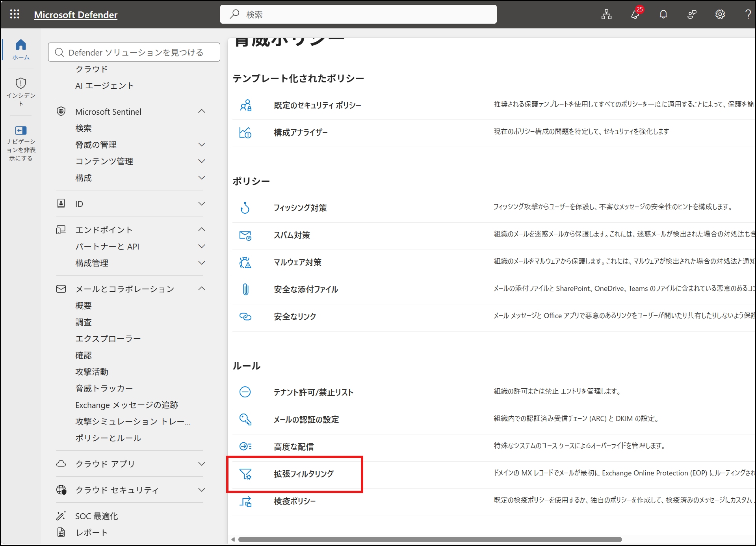The height and width of the screenshot is (546, 756).
Task: Open Exchange メッセージの追跡 in sidebar
Action: coord(126,405)
